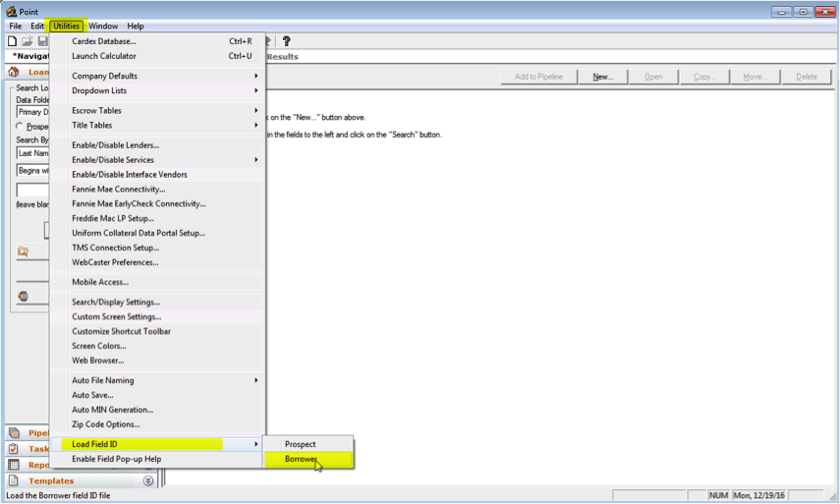The width and height of the screenshot is (840, 504).
Task: Click the Reports panel grid icon
Action: click(14, 465)
